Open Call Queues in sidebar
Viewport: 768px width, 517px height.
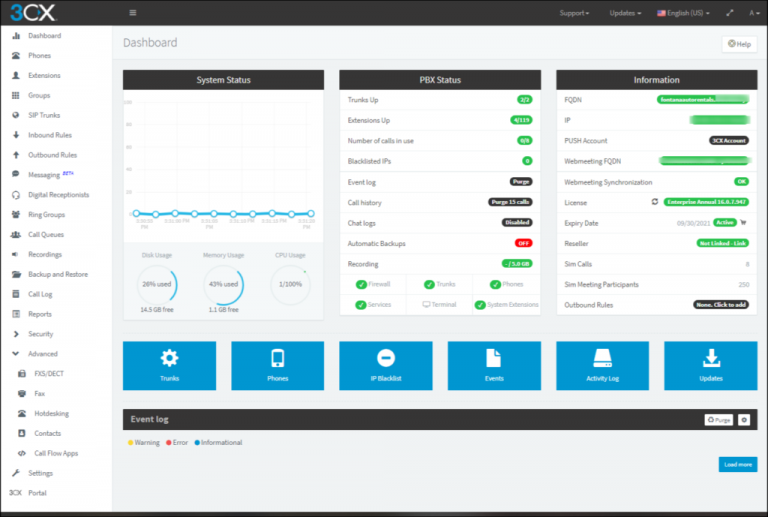tap(46, 235)
